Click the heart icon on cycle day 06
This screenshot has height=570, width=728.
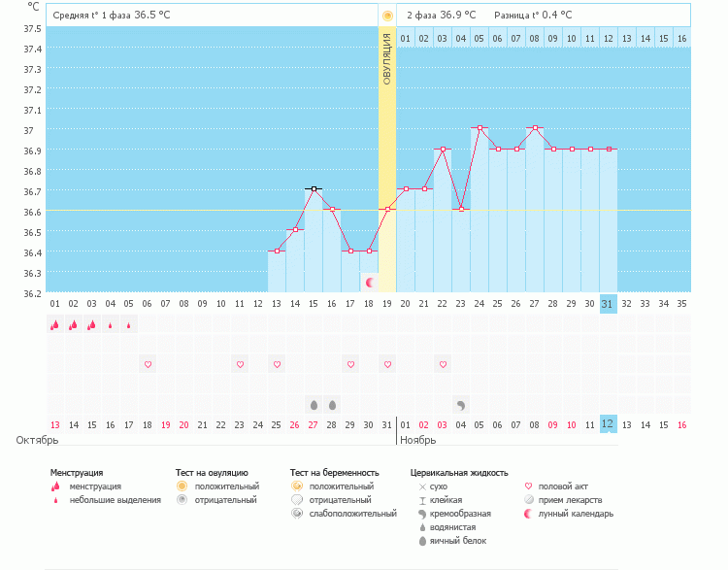point(148,364)
